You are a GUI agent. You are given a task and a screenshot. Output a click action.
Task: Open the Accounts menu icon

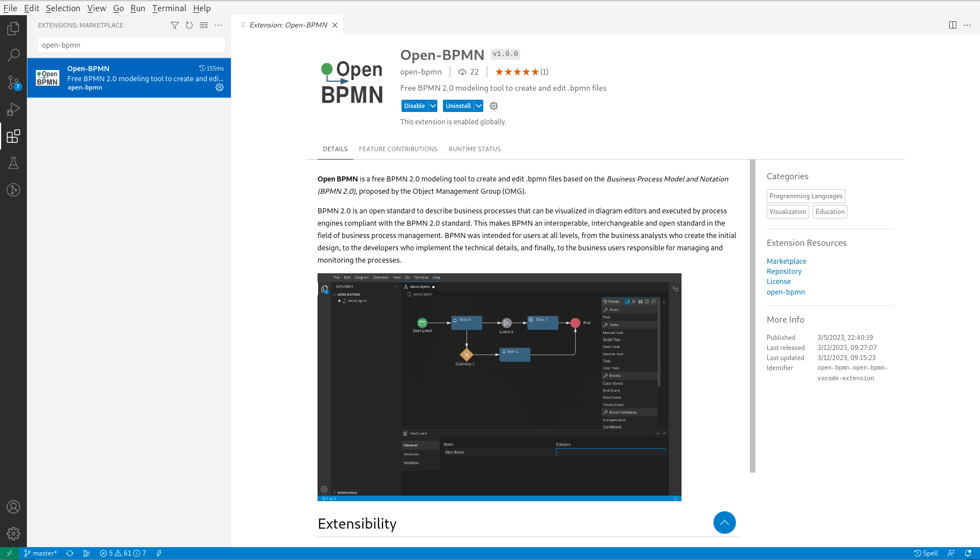(x=13, y=507)
